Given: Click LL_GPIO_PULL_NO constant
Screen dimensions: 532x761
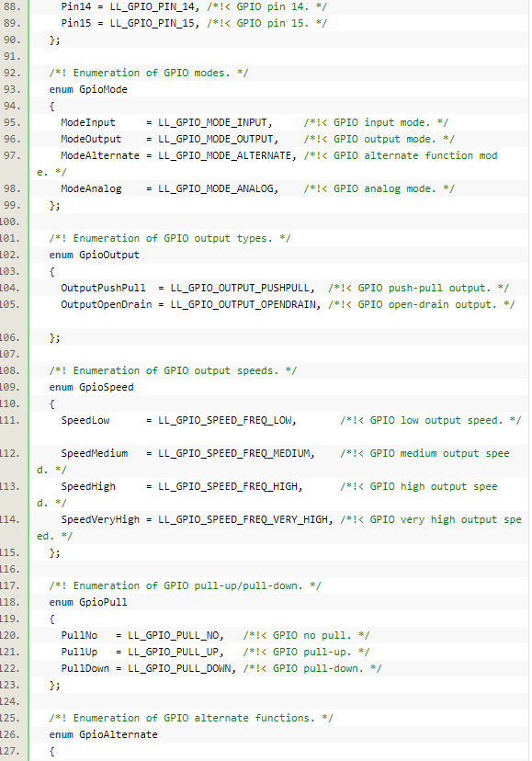Looking at the screenshot, I should 175,635.
